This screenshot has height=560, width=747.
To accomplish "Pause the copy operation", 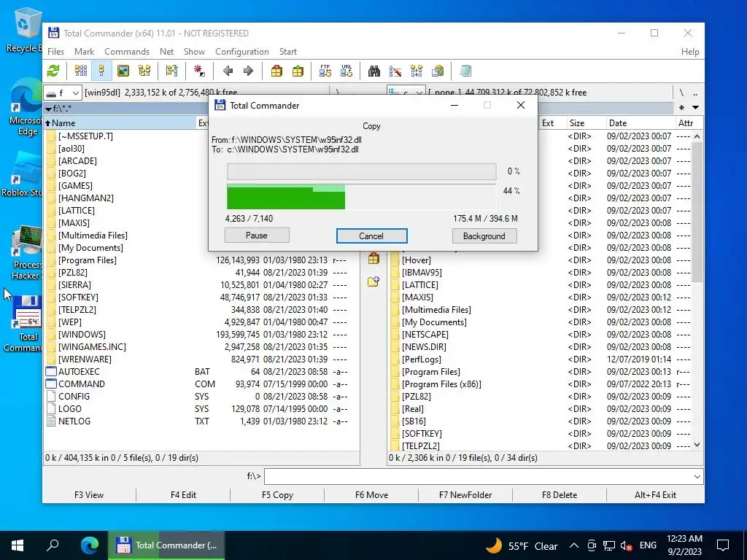I will 257,236.
